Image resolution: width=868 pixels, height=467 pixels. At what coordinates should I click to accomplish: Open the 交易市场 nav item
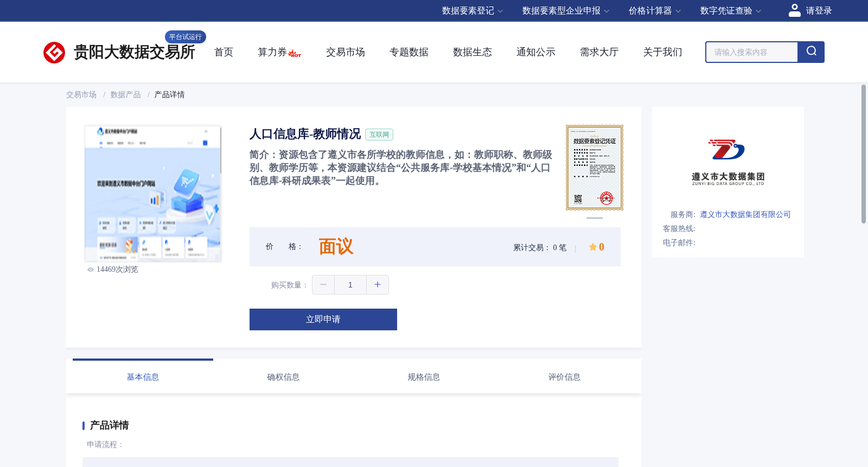[x=346, y=52]
